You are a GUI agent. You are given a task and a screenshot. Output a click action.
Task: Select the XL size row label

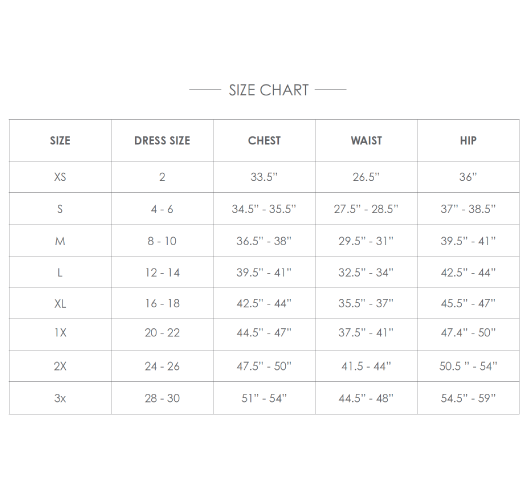pos(60,304)
